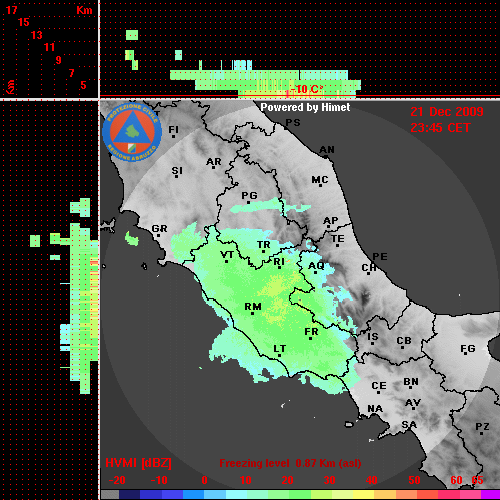Image resolution: width=500 pixels, height=500 pixels.
Task: Click the GR city label on the map
Action: 159,229
